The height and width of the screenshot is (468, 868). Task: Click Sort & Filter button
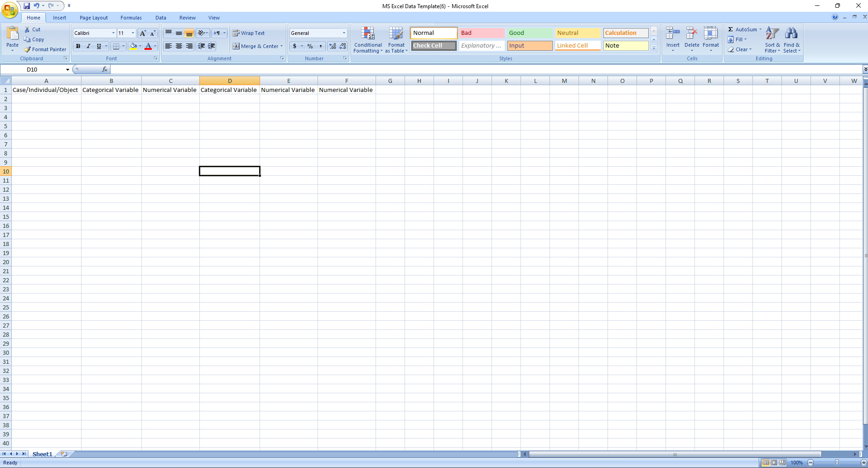coord(772,40)
